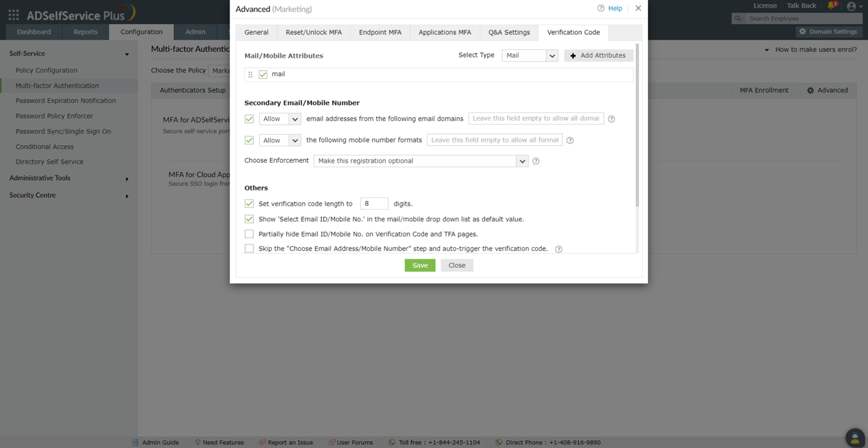Toggle the mobile number formats checkbox

[x=249, y=140]
